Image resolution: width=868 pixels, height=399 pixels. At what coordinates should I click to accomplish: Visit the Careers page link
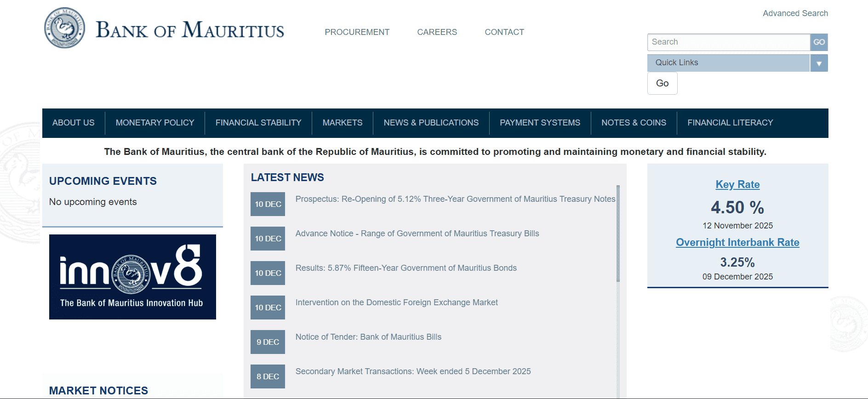437,32
